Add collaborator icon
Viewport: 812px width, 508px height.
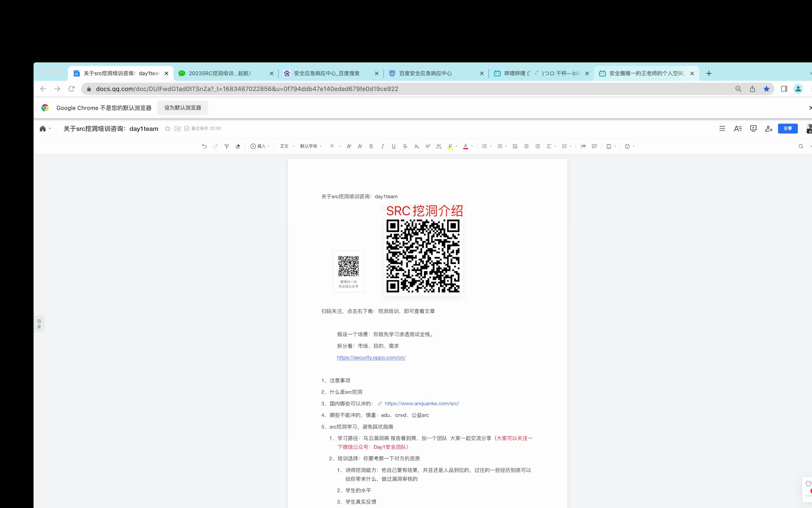(769, 128)
